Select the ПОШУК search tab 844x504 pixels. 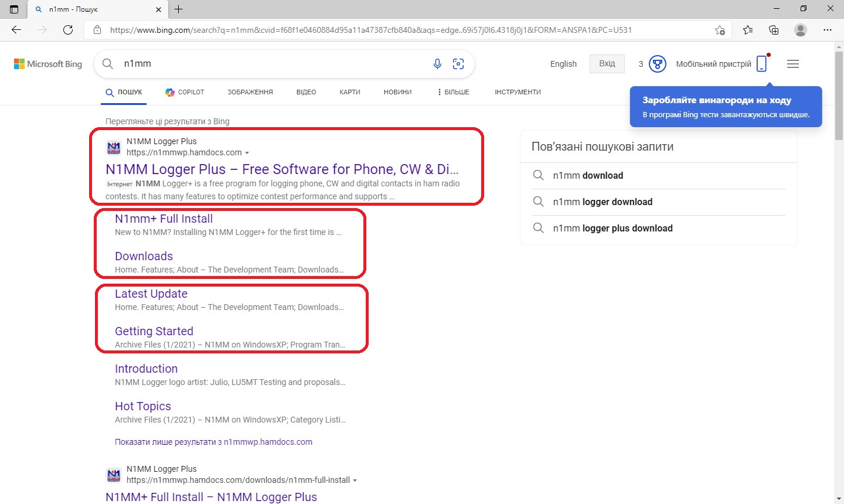coord(124,92)
